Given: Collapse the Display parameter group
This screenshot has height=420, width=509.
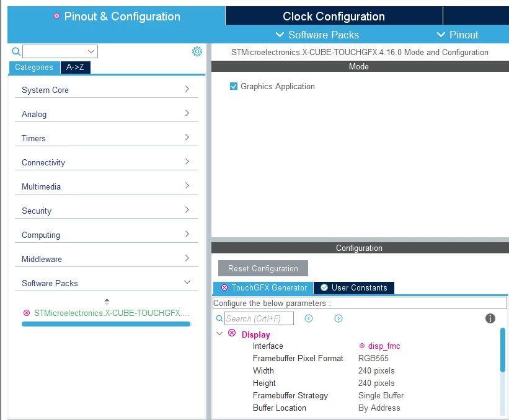Looking at the screenshot, I should click(219, 333).
